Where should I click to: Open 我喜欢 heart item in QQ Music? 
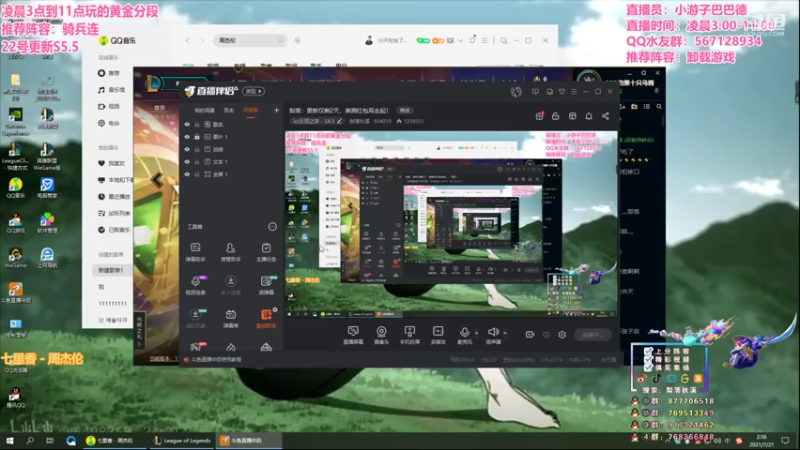112,163
